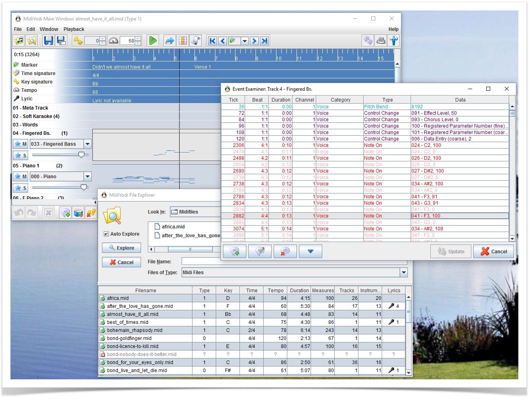Expand the 033 - Fingered Bass instrument dropdown
This screenshot has width=532, height=399.
coord(88,144)
